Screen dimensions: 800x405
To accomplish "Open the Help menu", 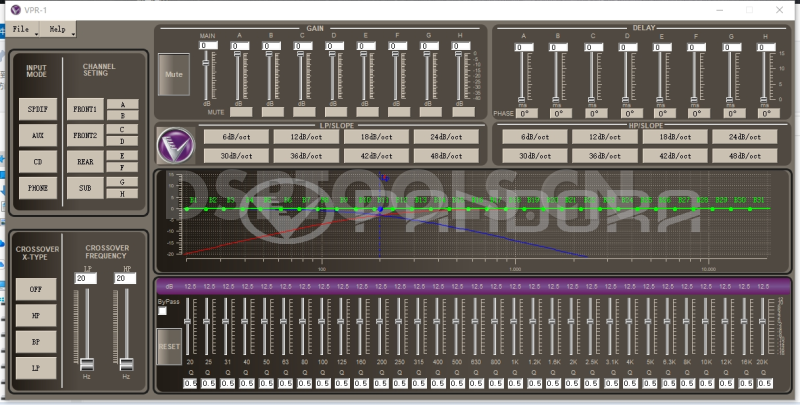I will [x=58, y=29].
